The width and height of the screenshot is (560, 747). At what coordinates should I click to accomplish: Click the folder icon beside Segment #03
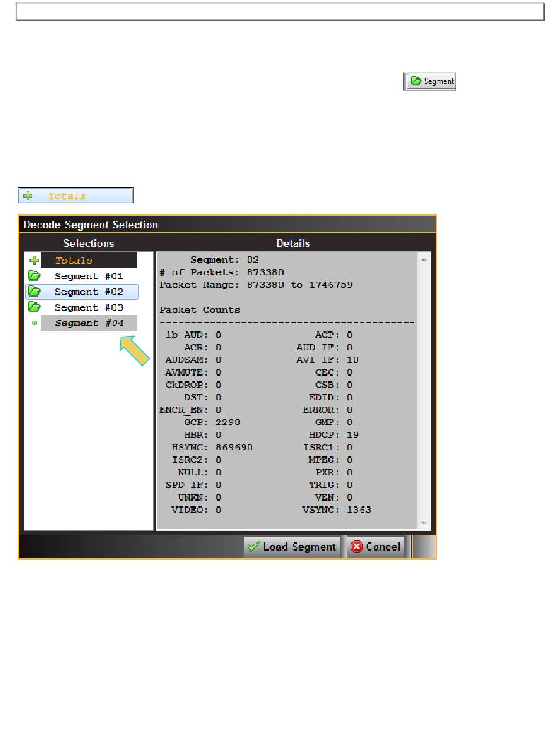tap(34, 307)
